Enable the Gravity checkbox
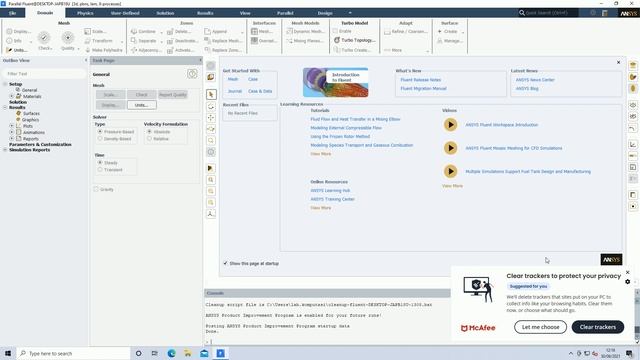Image resolution: width=640 pixels, height=360 pixels. 96,189
